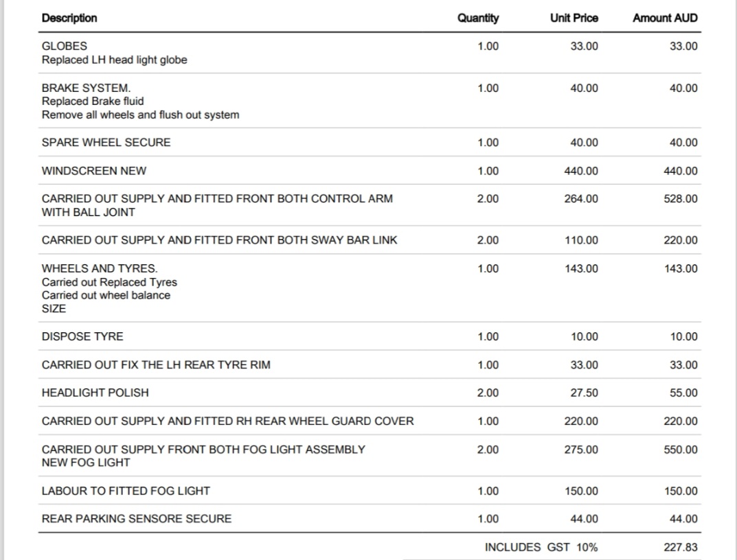
Task: Click the LABOUR TO FITTED FOG LIGHT row
Action: point(126,491)
